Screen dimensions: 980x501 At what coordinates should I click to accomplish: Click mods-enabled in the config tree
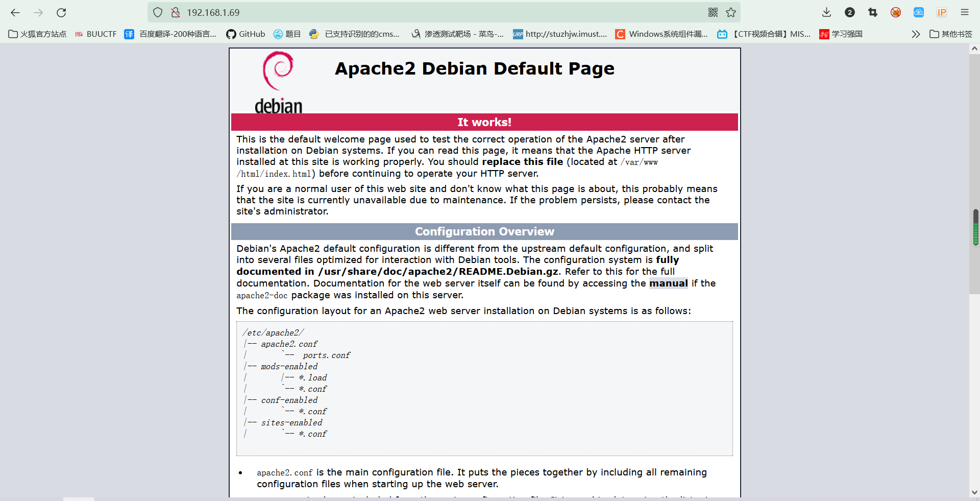click(289, 367)
